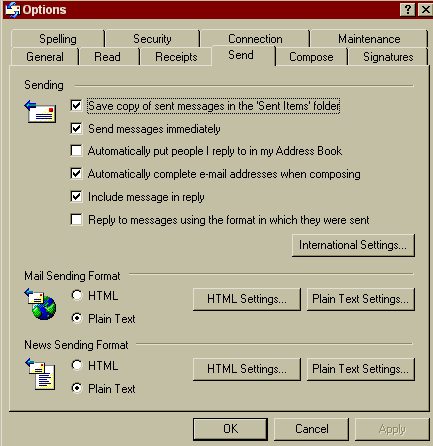
Task: Confirm changes with the OK button
Action: coord(230,429)
